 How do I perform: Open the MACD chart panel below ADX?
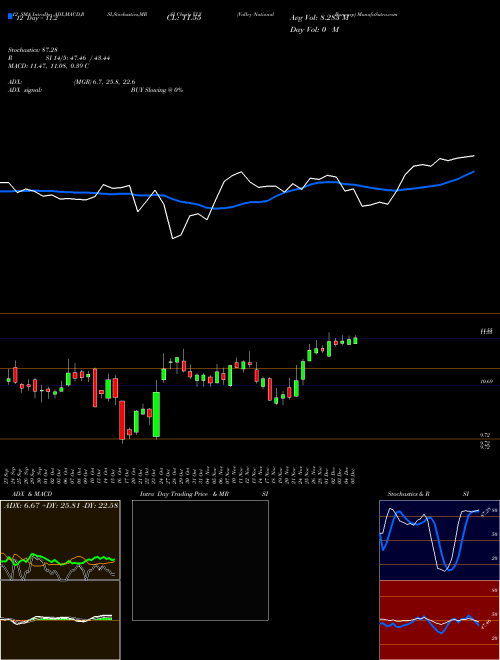60,620
